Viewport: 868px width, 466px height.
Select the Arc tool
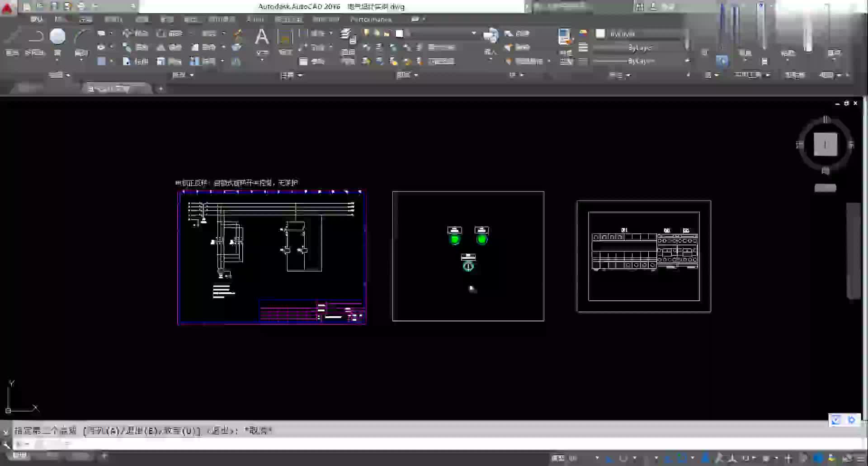click(81, 42)
